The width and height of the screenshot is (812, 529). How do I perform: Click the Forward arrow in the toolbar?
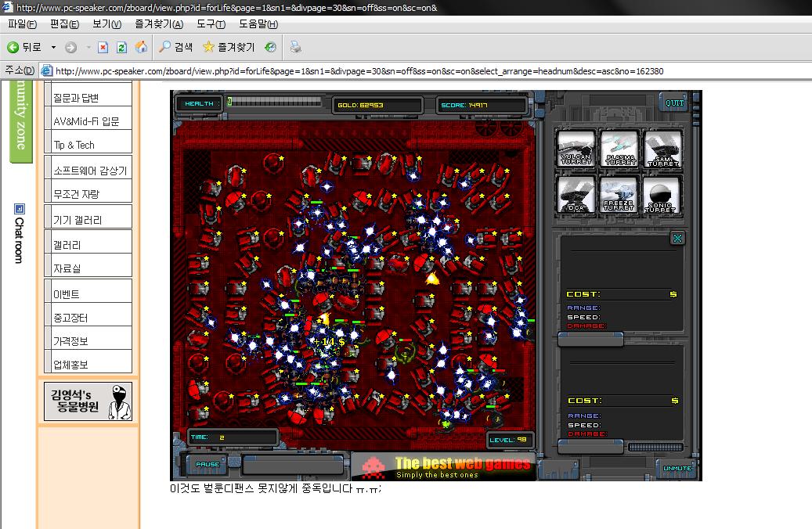pyautogui.click(x=71, y=48)
